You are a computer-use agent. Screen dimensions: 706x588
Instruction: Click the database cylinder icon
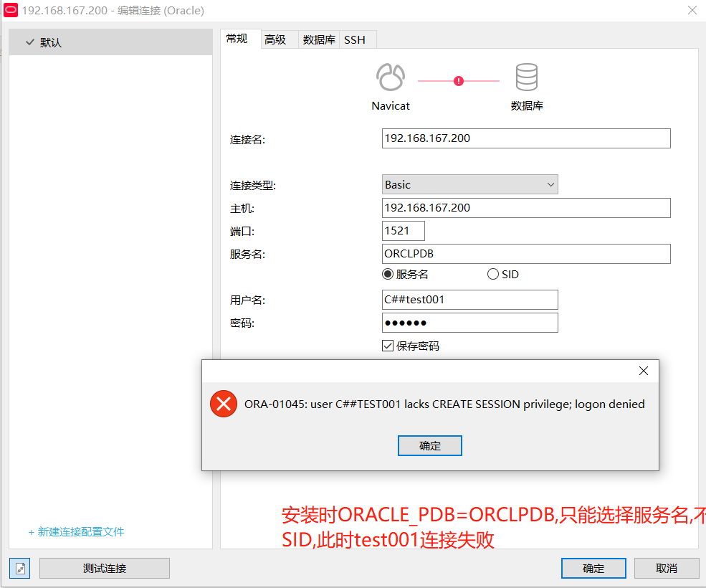(526, 77)
